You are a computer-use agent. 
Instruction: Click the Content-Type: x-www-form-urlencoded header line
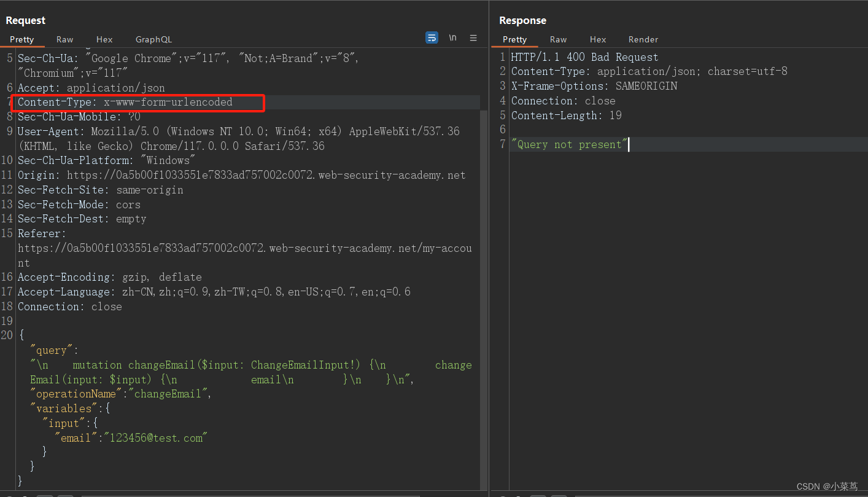click(125, 102)
